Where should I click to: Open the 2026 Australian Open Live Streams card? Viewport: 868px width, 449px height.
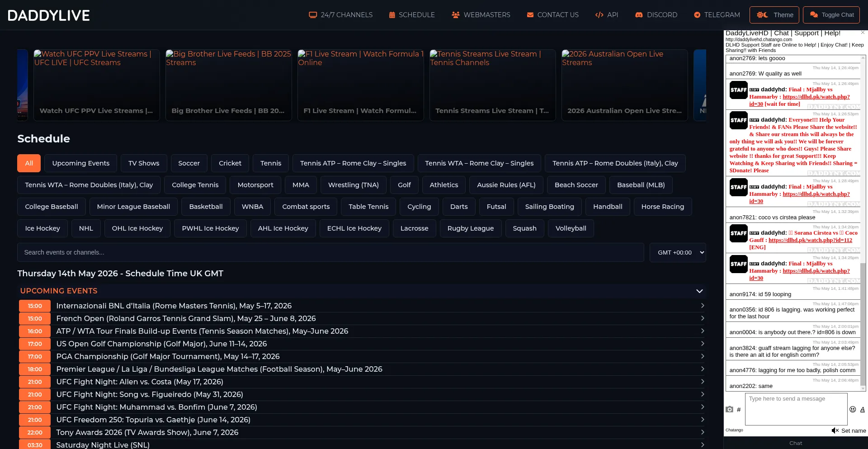tap(624, 85)
